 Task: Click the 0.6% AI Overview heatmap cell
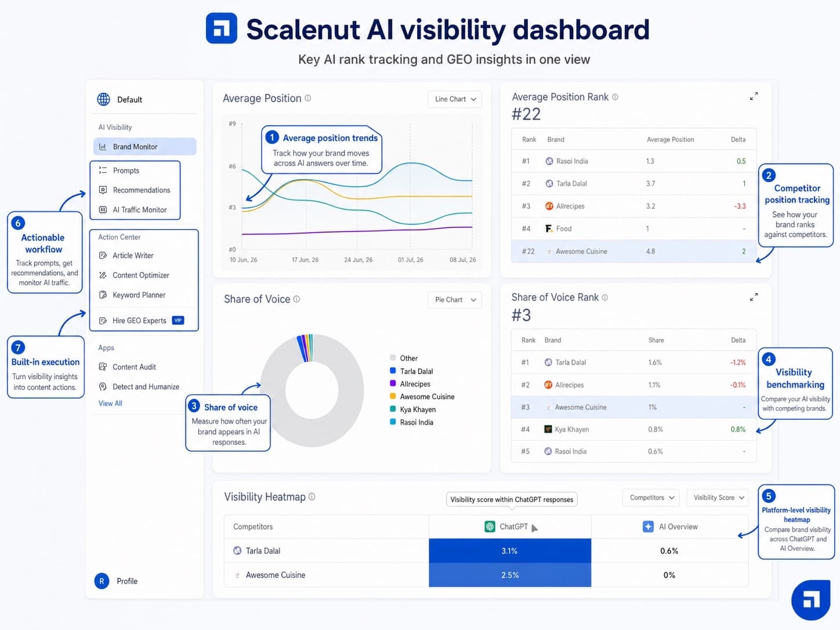[x=669, y=551]
